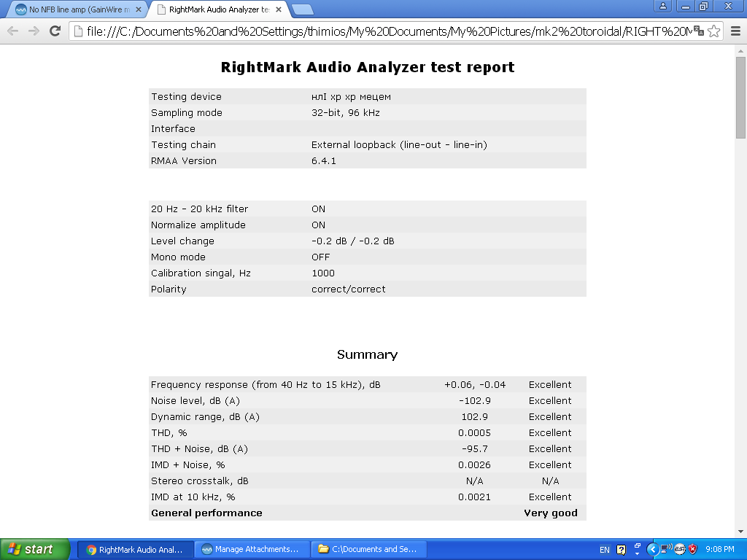
Task: Click the red security shield tray icon
Action: pos(693,550)
